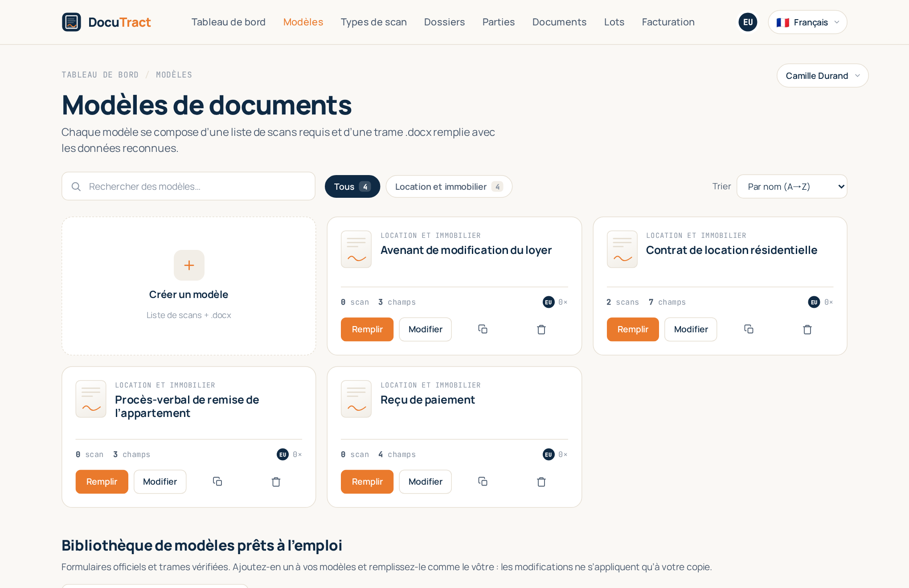Select the Tous filter chip
This screenshot has width=909, height=588.
352,186
